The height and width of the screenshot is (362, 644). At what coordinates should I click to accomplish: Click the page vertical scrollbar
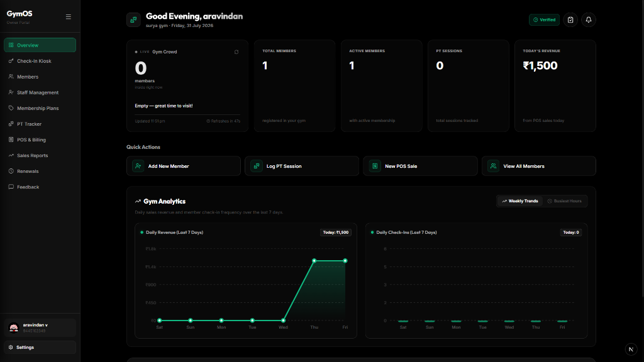click(x=642, y=148)
